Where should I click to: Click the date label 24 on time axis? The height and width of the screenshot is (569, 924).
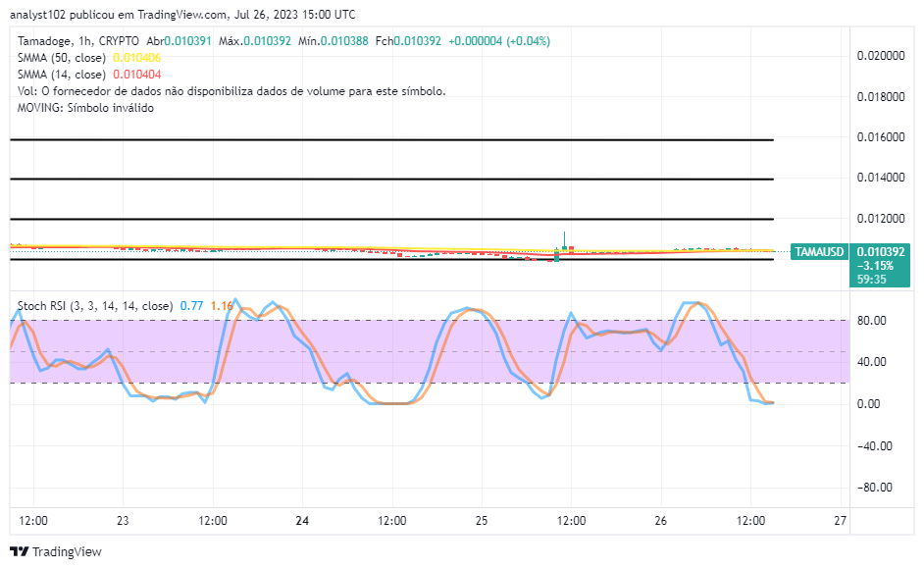[302, 521]
